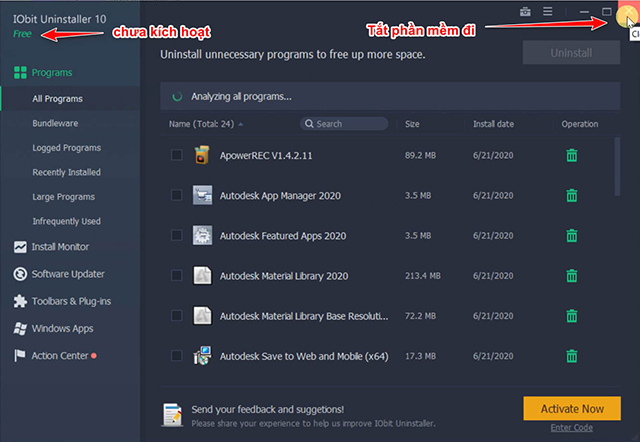Image resolution: width=640 pixels, height=442 pixels.
Task: Check the Material Library Base Resoluti... checkbox
Action: click(x=176, y=315)
